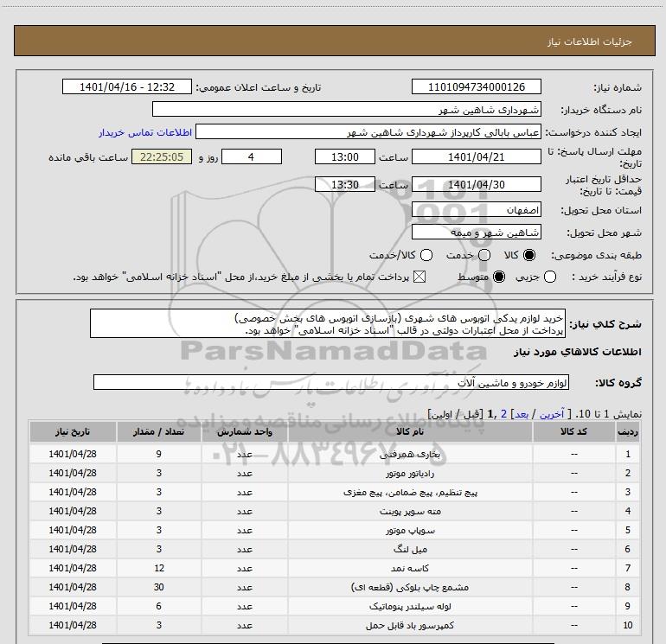Click the جزئیات اطلاعات نیاز header title
The width and height of the screenshot is (666, 644).
589,41
